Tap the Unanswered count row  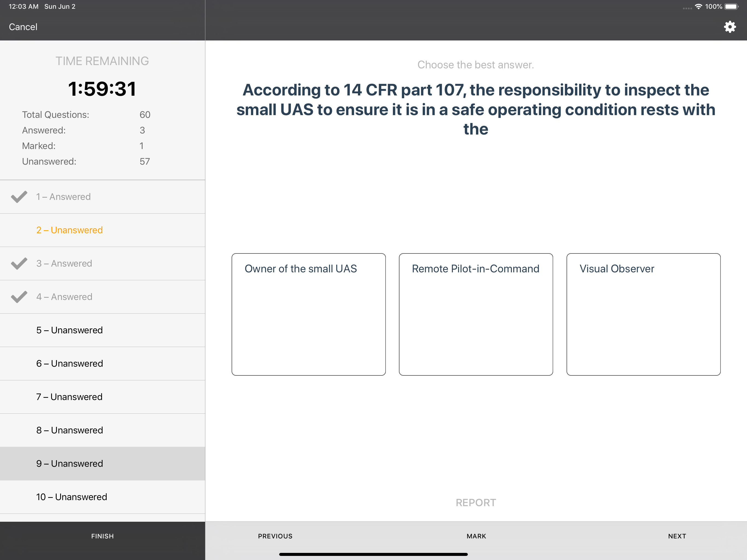pos(86,161)
